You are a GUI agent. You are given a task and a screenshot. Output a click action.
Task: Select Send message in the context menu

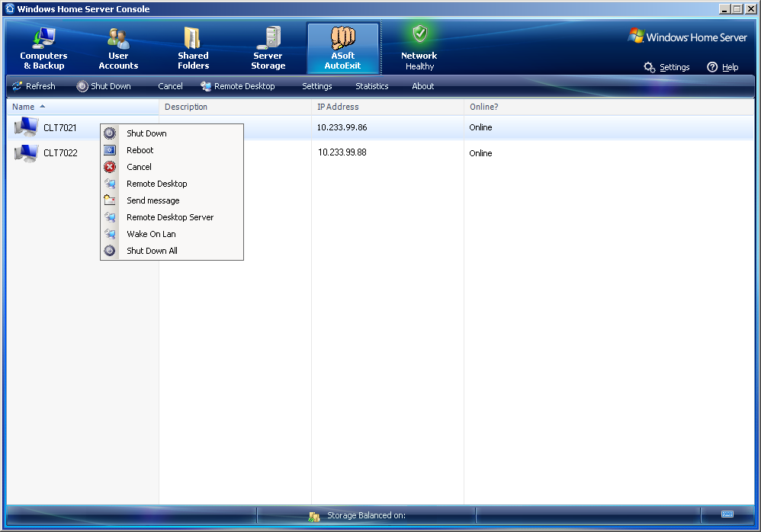point(172,200)
